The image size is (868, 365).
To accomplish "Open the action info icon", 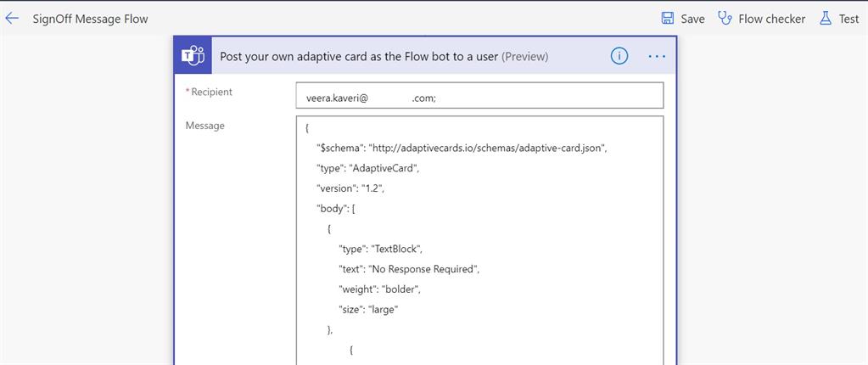I will click(x=619, y=55).
